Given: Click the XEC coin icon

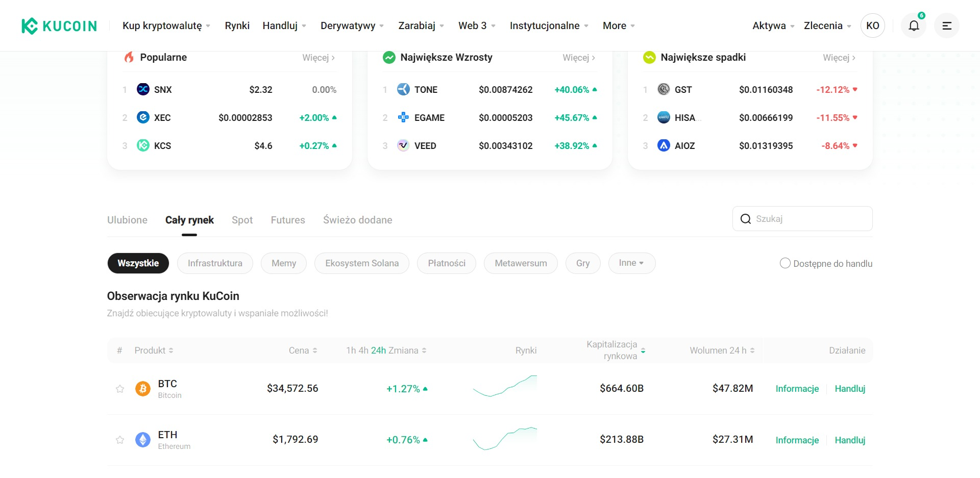Looking at the screenshot, I should (143, 117).
